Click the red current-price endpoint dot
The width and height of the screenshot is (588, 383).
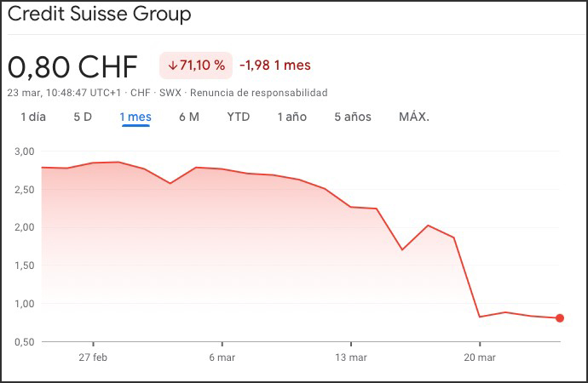[560, 318]
